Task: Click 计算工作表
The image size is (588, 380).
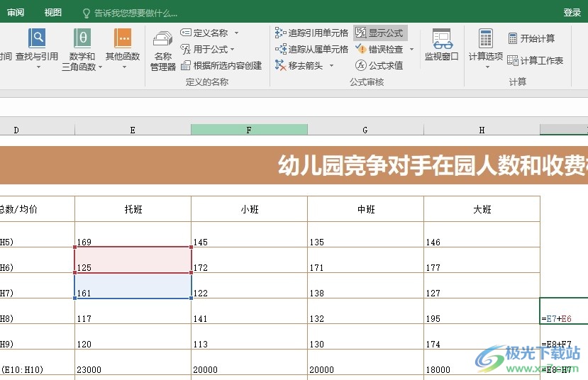Action: coord(535,60)
